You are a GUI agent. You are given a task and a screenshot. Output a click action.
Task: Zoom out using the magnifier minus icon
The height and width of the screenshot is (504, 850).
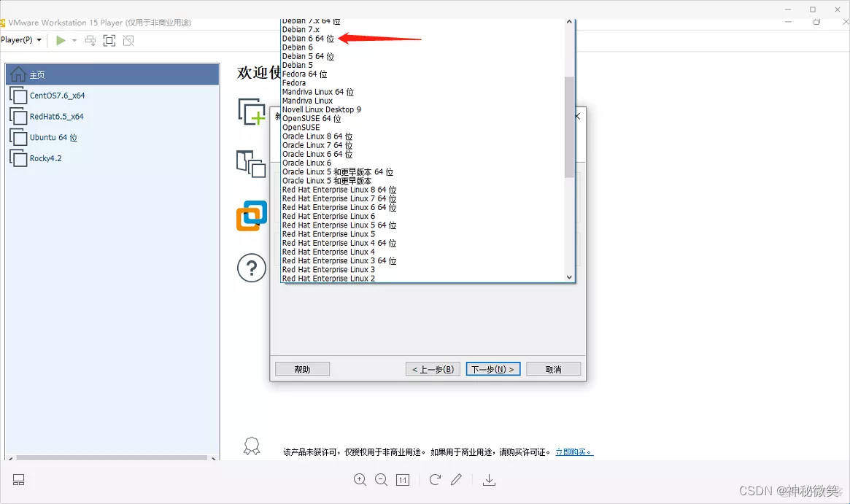pyautogui.click(x=382, y=480)
